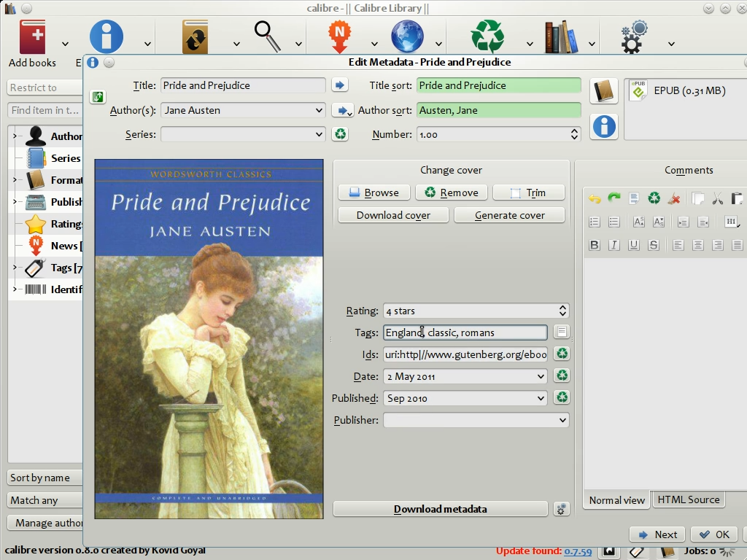Click the metadata download configure gear icon
Image resolution: width=747 pixels, height=560 pixels.
coord(561,509)
